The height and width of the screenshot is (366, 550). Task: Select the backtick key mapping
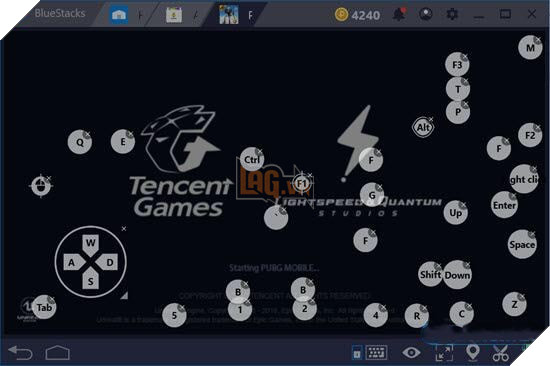point(276,218)
